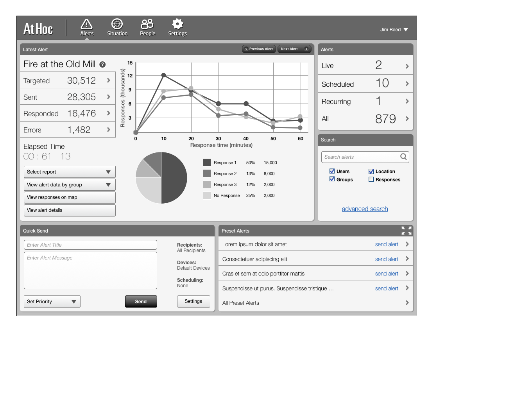Open the Set Priority dropdown
Viewport: 532px width, 399px height.
52,302
